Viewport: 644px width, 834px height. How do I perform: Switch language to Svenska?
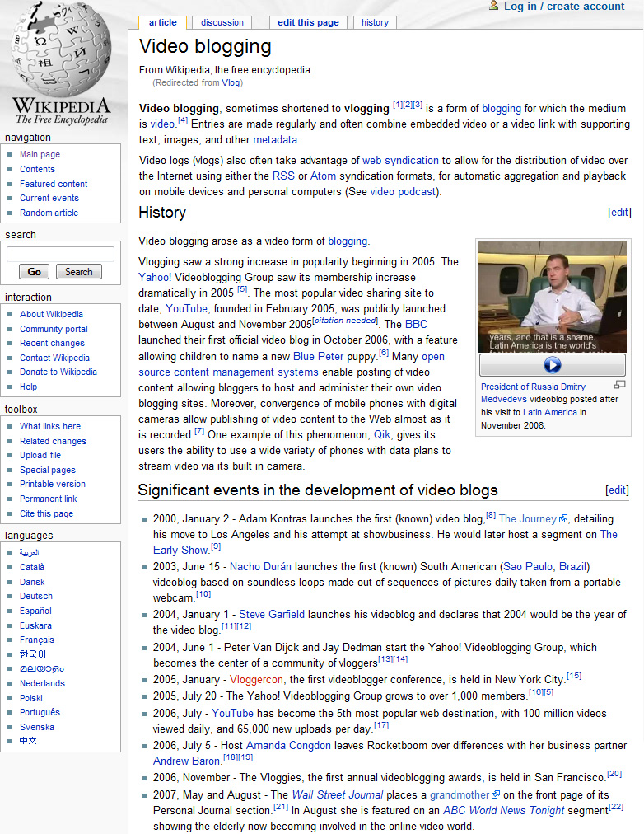pos(37,727)
